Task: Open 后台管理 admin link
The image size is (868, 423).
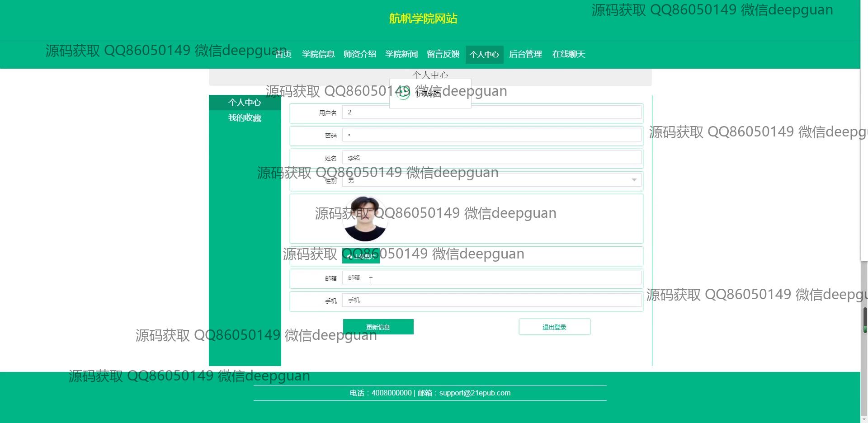Action: point(525,54)
